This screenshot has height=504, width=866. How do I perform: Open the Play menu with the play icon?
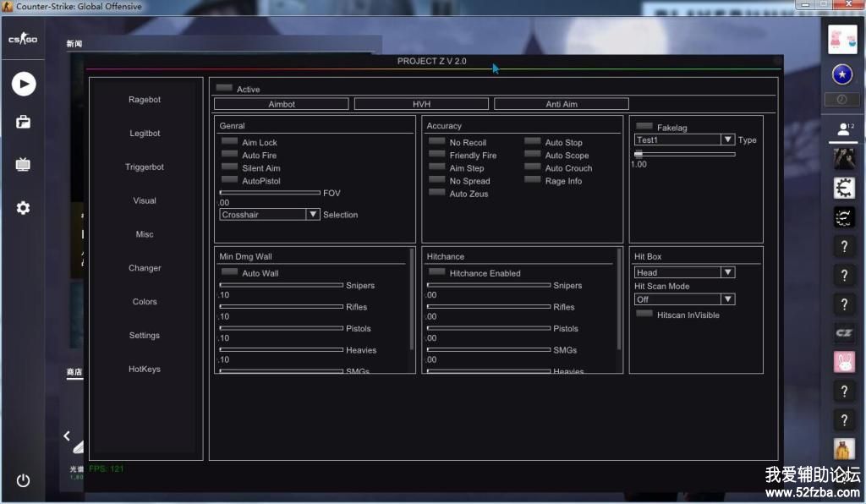coord(24,84)
